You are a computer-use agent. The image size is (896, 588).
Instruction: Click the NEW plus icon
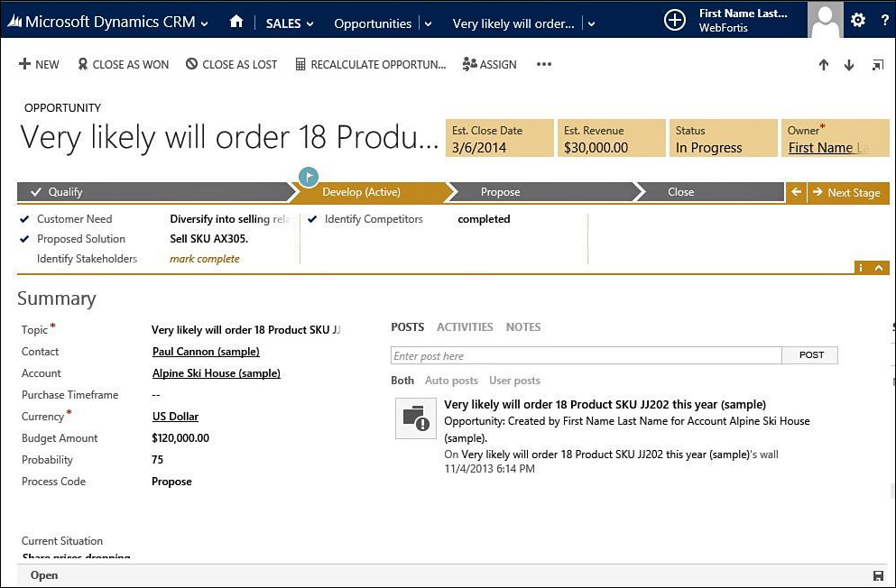pos(24,64)
